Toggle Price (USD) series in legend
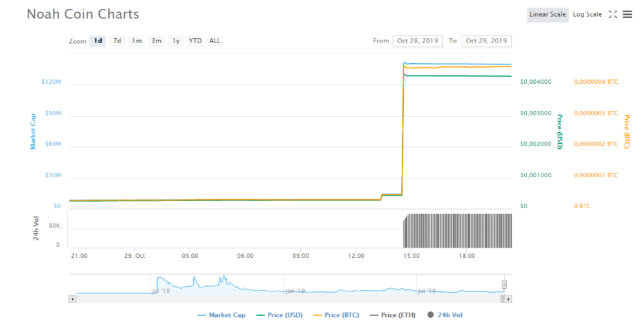Viewport: 644px width, 321px height. click(279, 315)
